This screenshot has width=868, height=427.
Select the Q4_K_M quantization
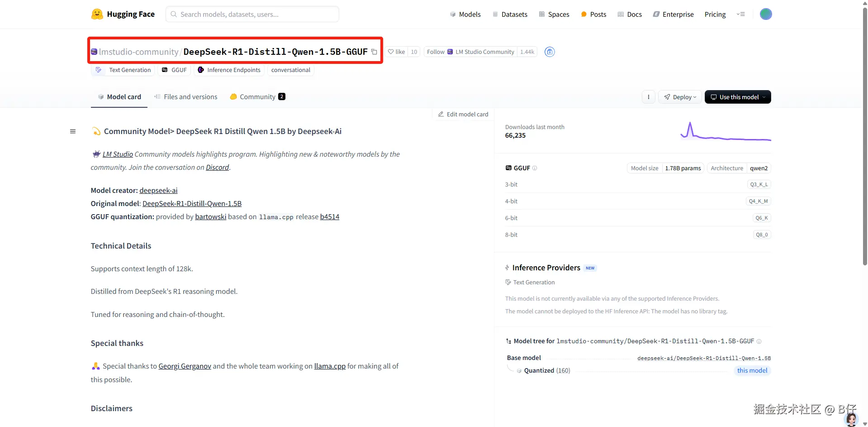pyautogui.click(x=758, y=201)
